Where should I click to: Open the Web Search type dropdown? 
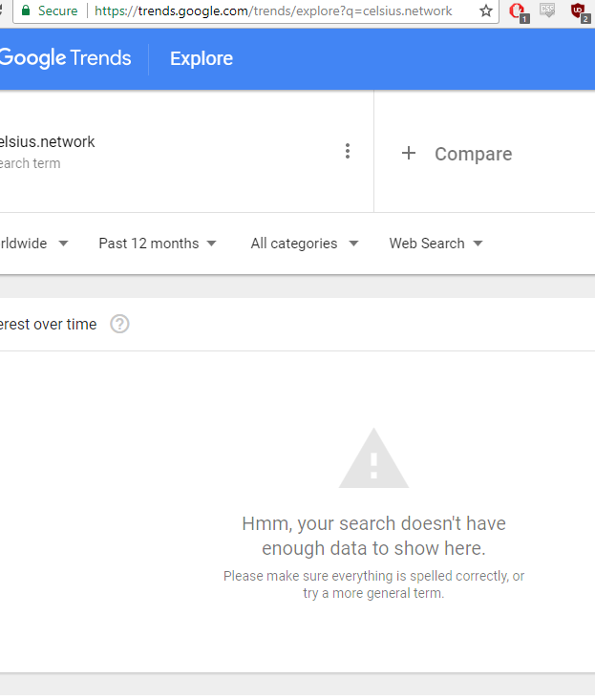pos(436,244)
